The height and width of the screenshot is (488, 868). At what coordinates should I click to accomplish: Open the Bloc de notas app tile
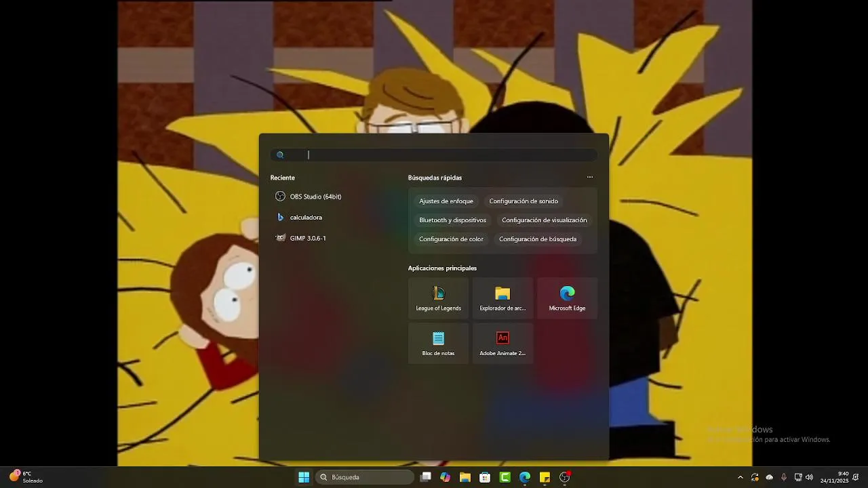tap(439, 343)
